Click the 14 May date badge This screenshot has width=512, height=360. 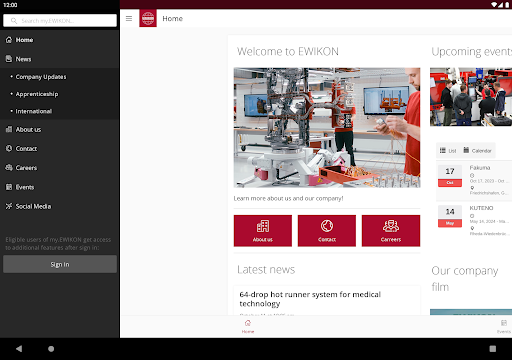[x=450, y=216]
